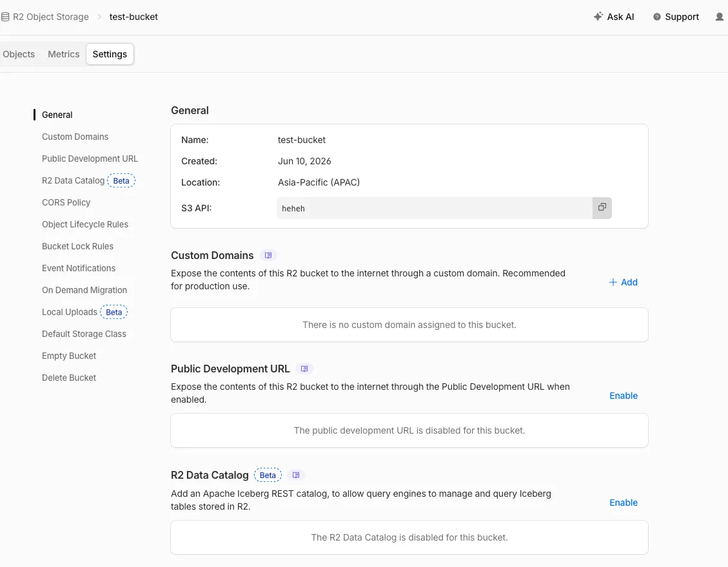The width and height of the screenshot is (728, 567).
Task: Click the plus icon beside Add
Action: click(613, 282)
